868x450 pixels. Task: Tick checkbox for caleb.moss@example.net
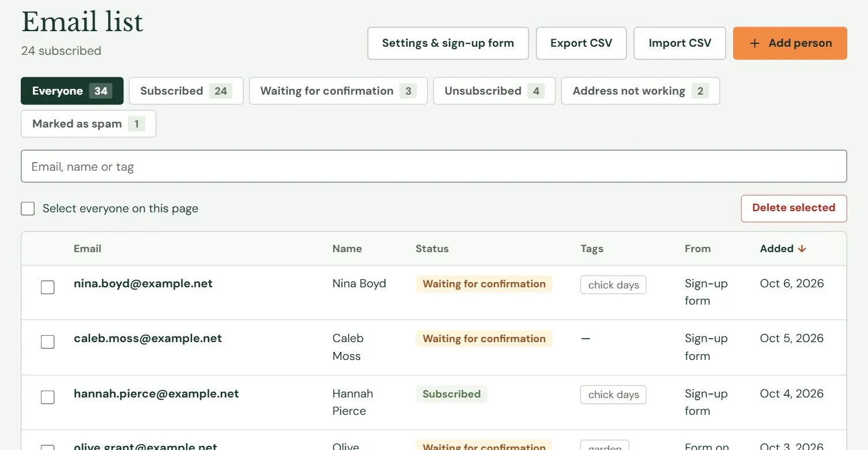(48, 342)
